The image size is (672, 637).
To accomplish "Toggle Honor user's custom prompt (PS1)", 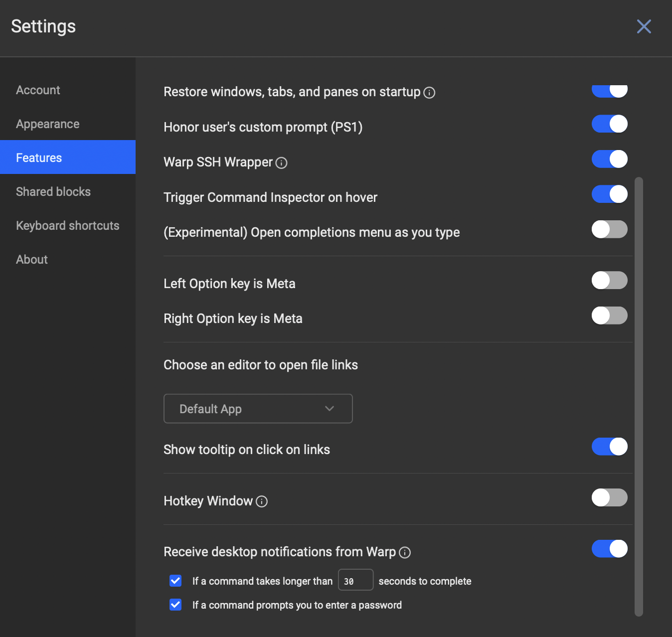I will click(609, 124).
